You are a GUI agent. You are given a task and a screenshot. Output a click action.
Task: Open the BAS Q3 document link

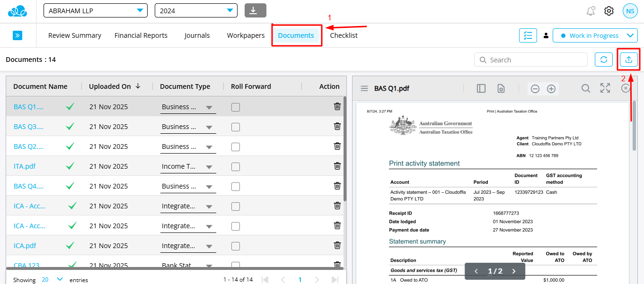[28, 127]
